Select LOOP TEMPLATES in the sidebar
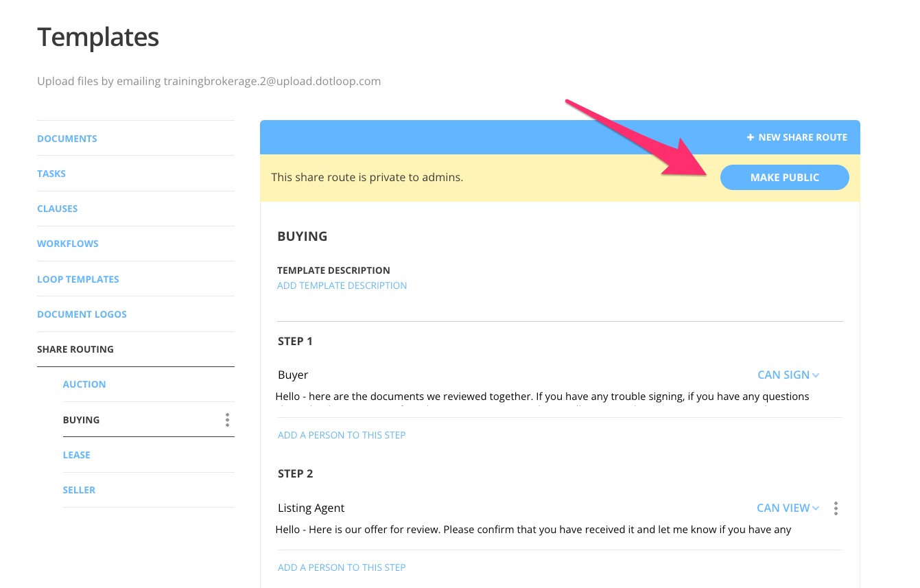 pyautogui.click(x=78, y=279)
